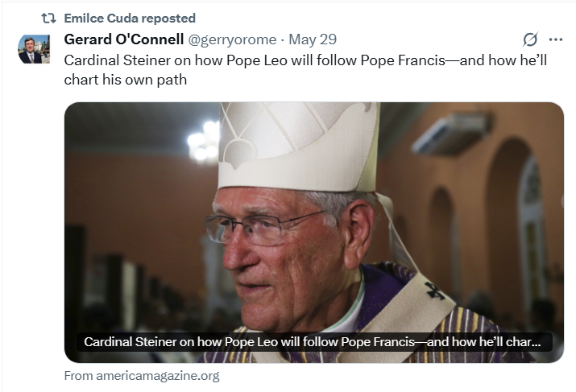
Task: Click the headline caption overlay on the card
Action: pos(313,342)
